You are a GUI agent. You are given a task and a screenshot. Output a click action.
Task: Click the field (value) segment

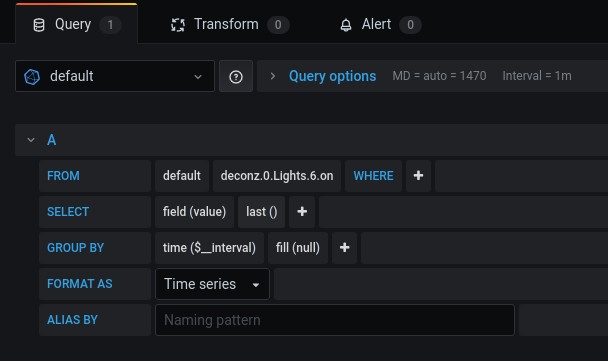194,212
